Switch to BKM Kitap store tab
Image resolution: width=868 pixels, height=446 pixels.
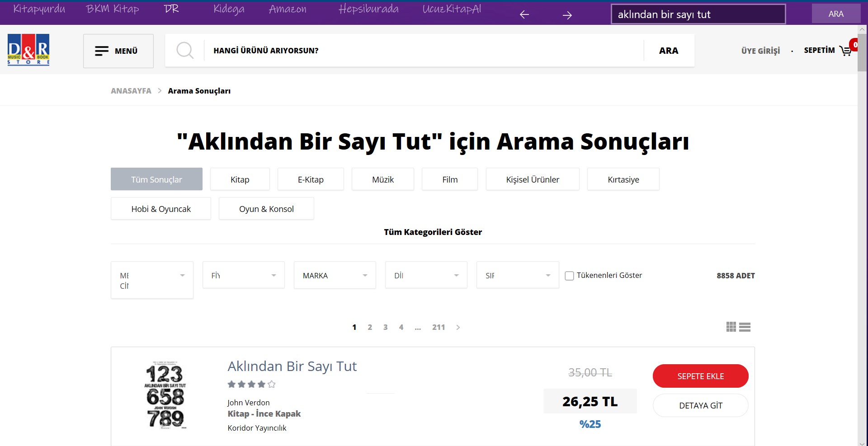(113, 9)
